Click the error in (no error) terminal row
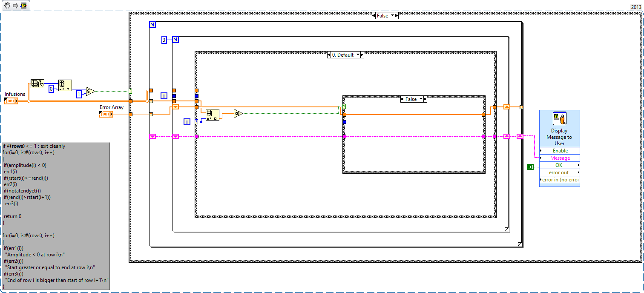This screenshot has width=644, height=293. [560, 180]
